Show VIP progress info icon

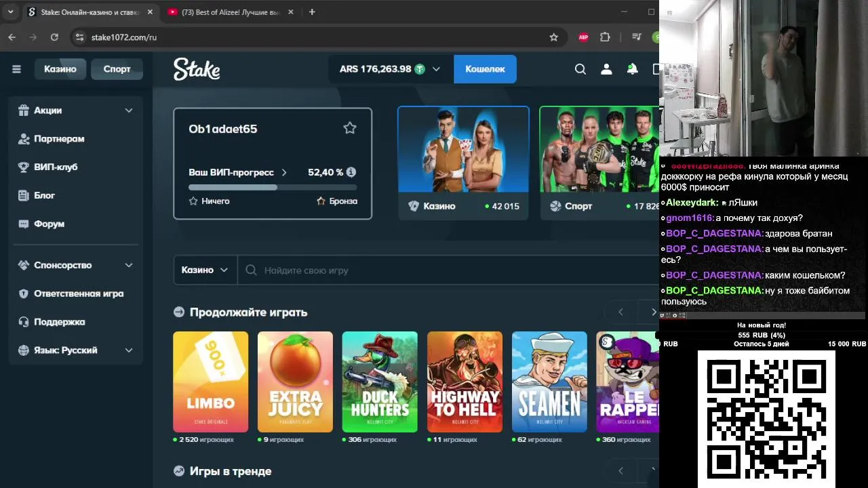click(351, 172)
